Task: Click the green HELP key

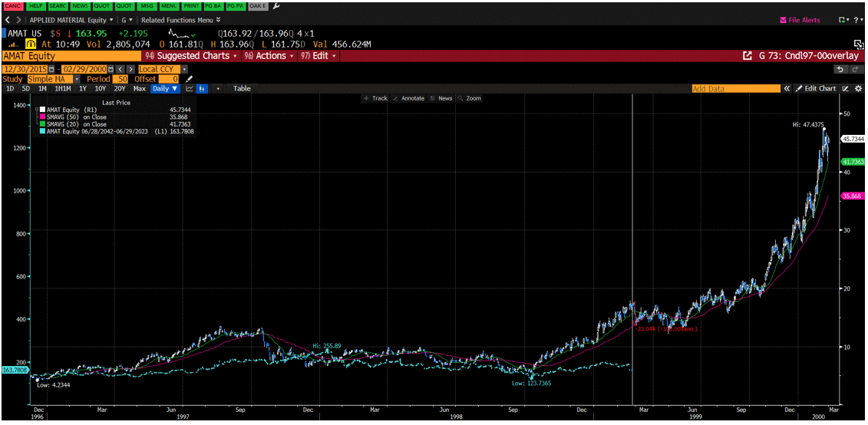Action: pyautogui.click(x=35, y=5)
